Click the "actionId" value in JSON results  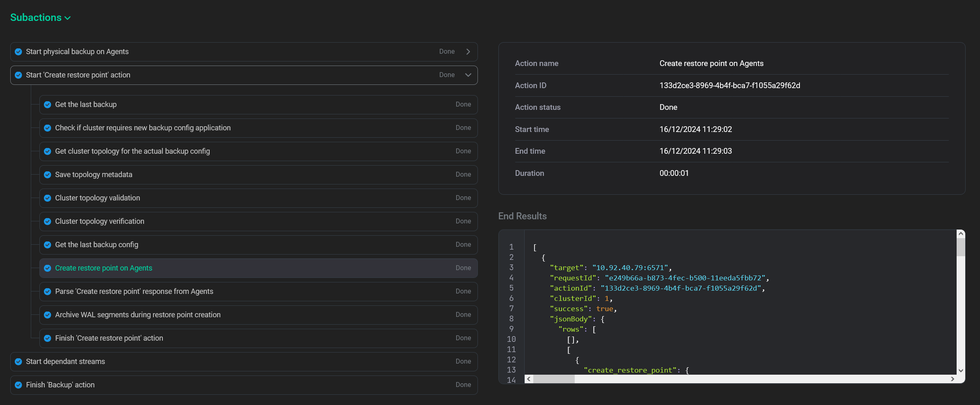point(681,288)
